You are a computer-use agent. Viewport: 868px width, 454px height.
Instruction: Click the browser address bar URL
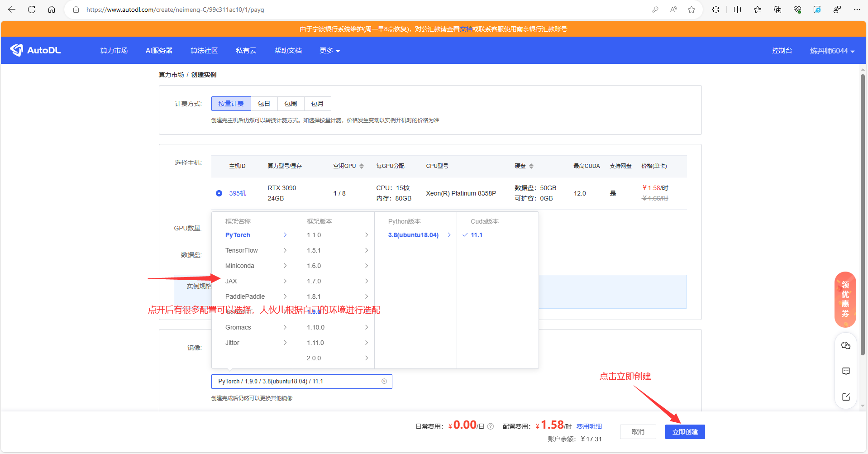[175, 10]
